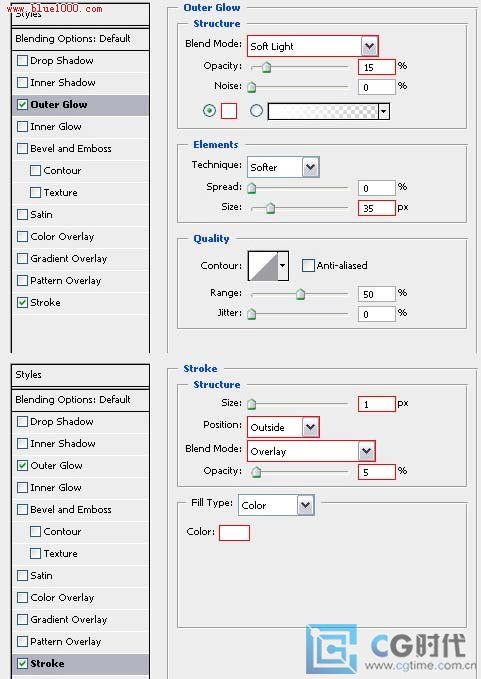Adjust the Stroke Opacity slider handle
Image resolution: width=481 pixels, height=679 pixels.
click(256, 472)
